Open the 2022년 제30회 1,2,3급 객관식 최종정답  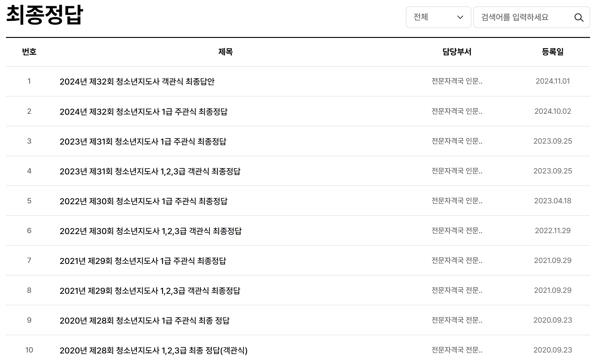(150, 231)
